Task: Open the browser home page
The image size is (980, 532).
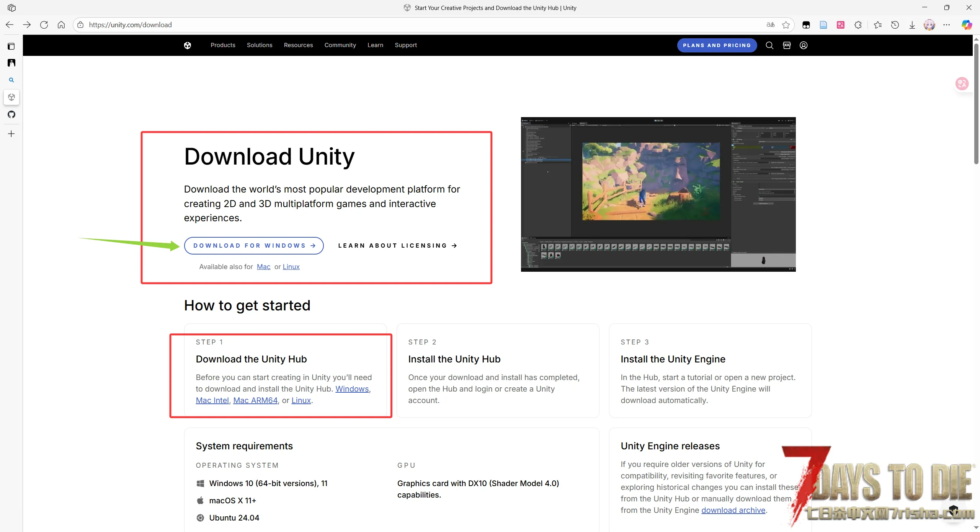Action: pos(61,25)
